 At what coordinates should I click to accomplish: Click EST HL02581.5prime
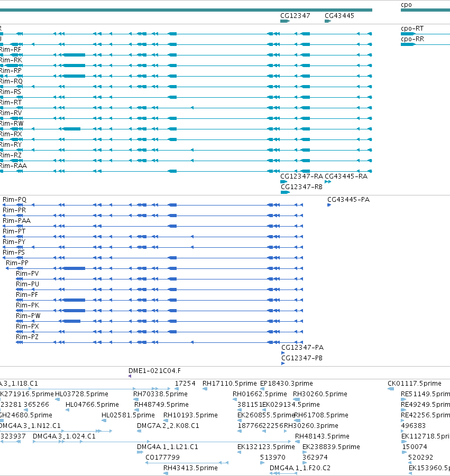pos(128,415)
